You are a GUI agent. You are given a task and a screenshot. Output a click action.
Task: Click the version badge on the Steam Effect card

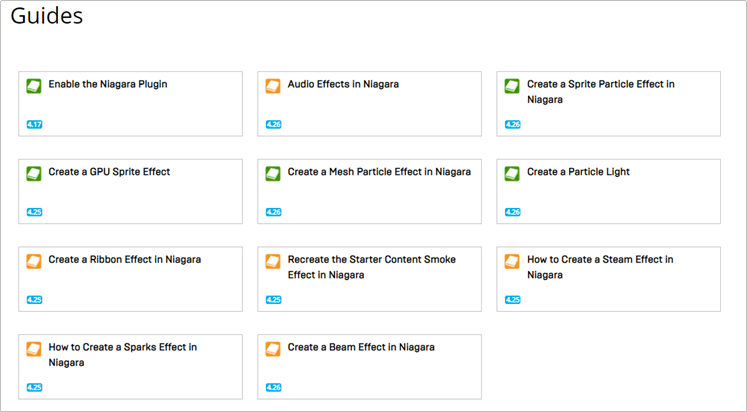click(513, 300)
